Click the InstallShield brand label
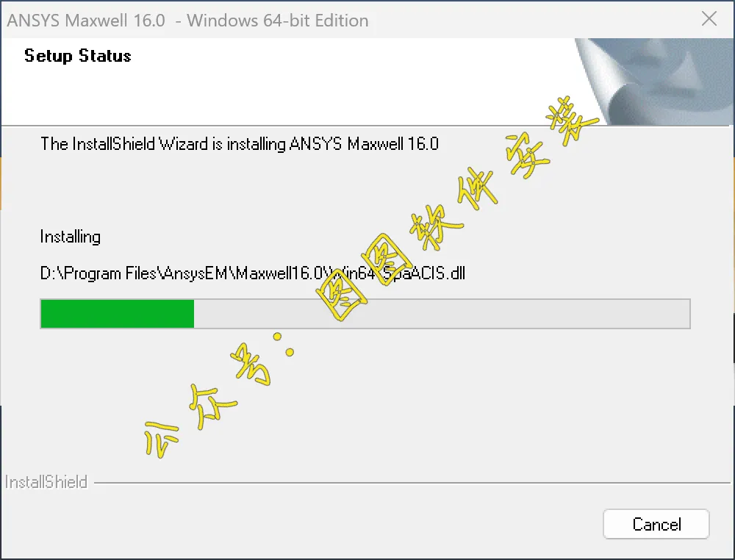This screenshot has width=735, height=560. point(46,482)
